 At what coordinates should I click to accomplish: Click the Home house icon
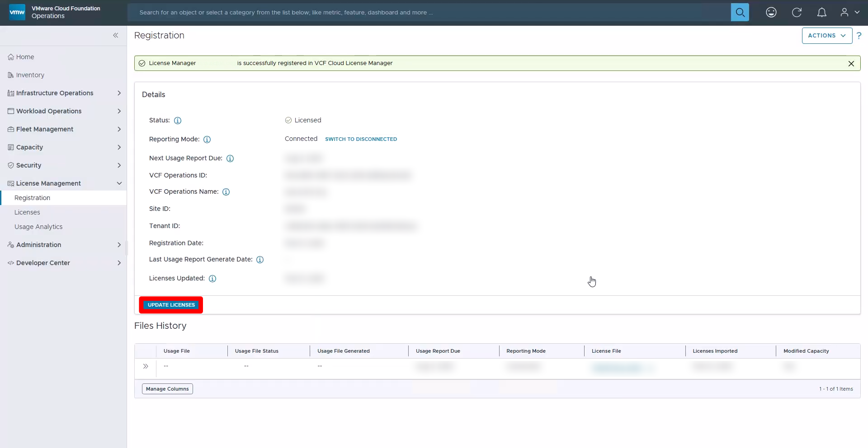coord(11,57)
